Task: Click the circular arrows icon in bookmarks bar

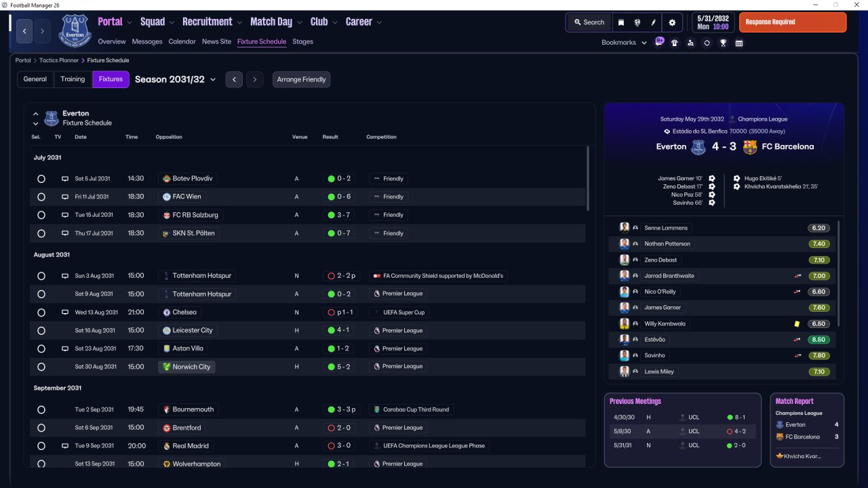Action: click(x=707, y=43)
